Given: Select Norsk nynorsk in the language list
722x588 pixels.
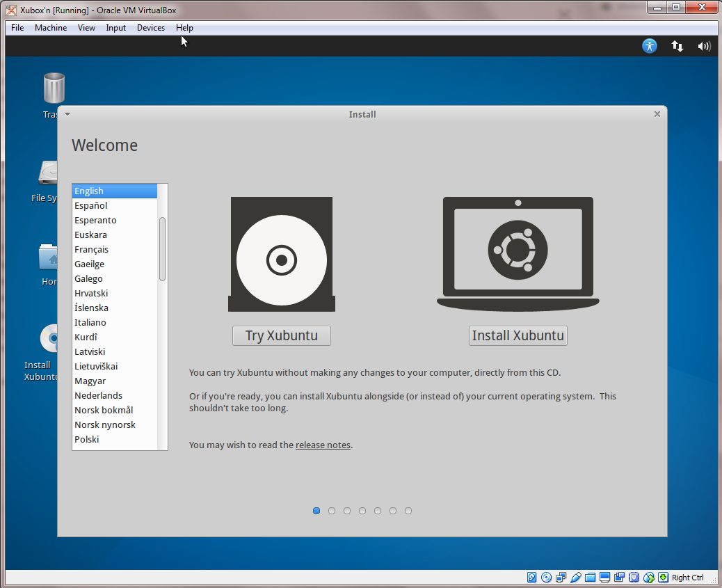Looking at the screenshot, I should tap(115, 425).
